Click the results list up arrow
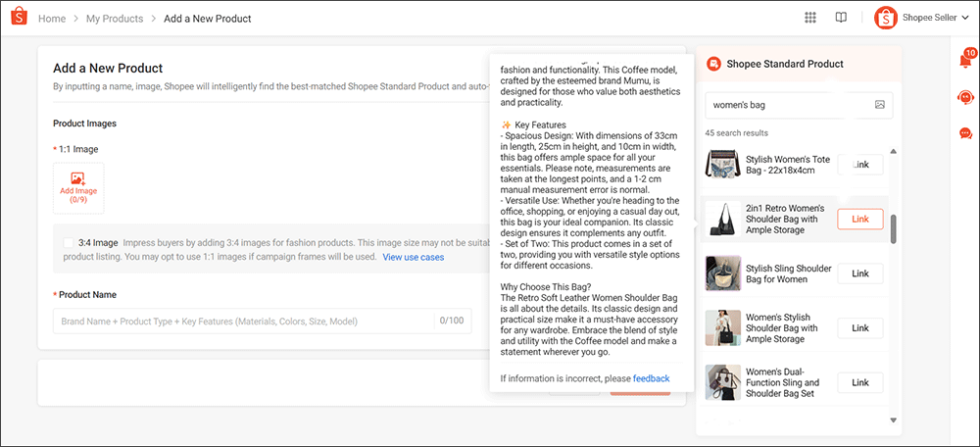The image size is (980, 447). pos(893,151)
